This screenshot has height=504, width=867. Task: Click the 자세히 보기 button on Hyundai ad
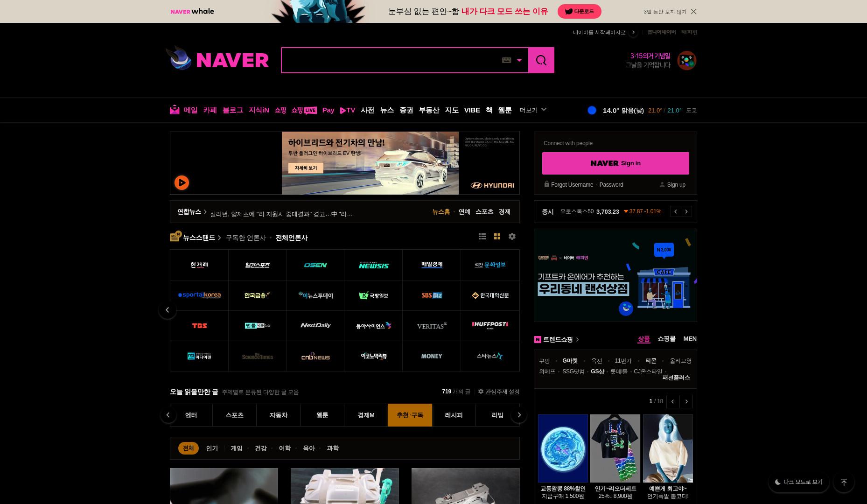coord(306,168)
